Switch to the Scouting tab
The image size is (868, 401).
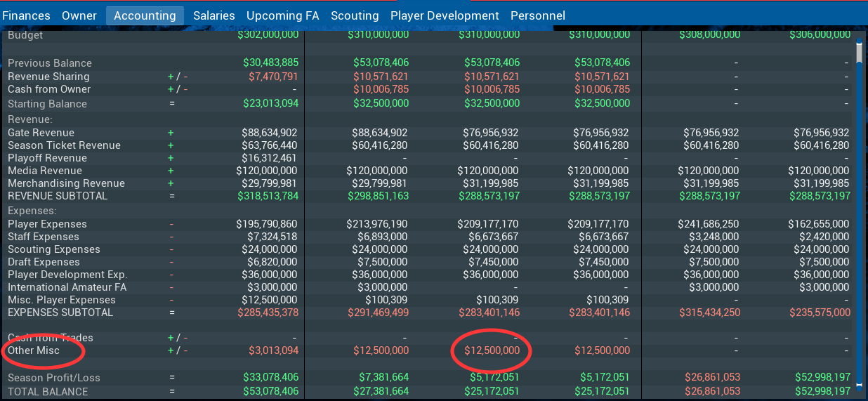[x=355, y=15]
